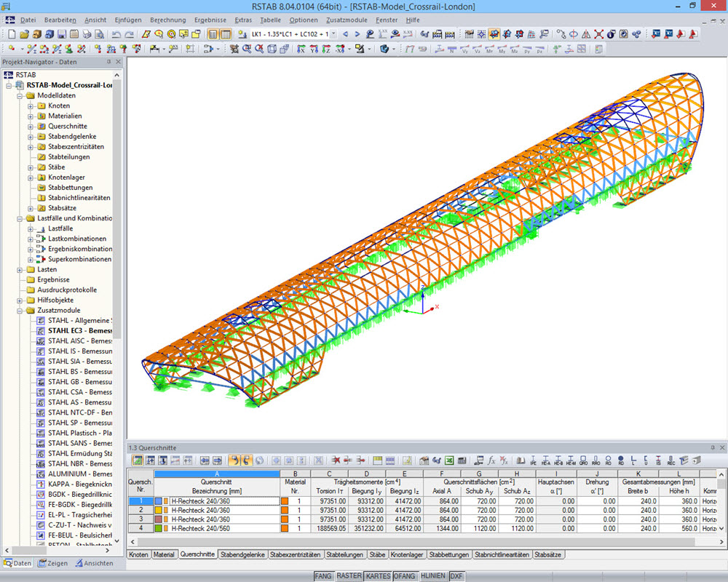Toggle HLINIEN in the status bar
The width and height of the screenshot is (728, 582).
click(432, 576)
